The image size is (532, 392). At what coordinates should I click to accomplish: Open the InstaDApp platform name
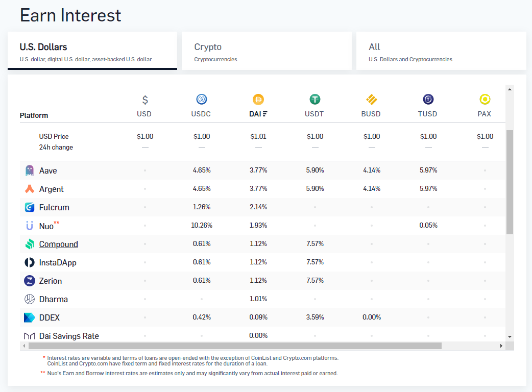click(58, 263)
